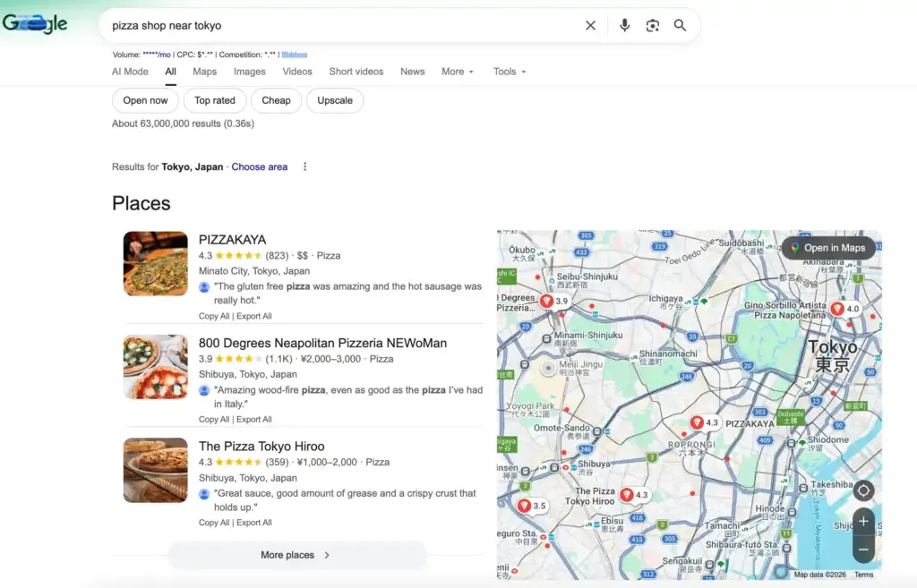Expand the More places button

296,555
